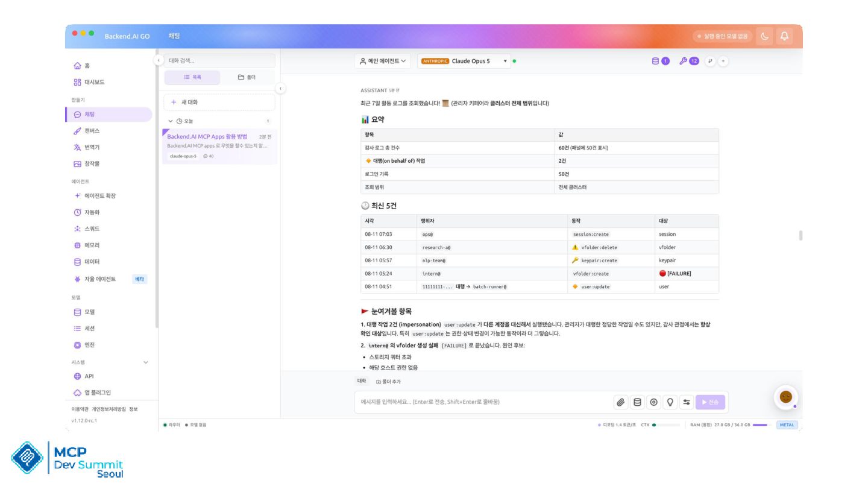Open the mascot assistant floating button
Image resolution: width=868 pixels, height=489 pixels.
point(785,397)
